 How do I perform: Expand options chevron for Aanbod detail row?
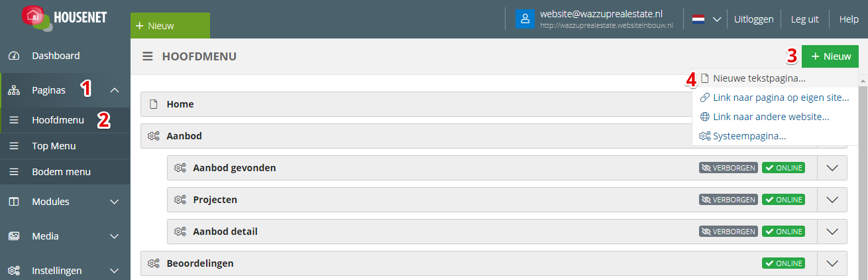833,232
